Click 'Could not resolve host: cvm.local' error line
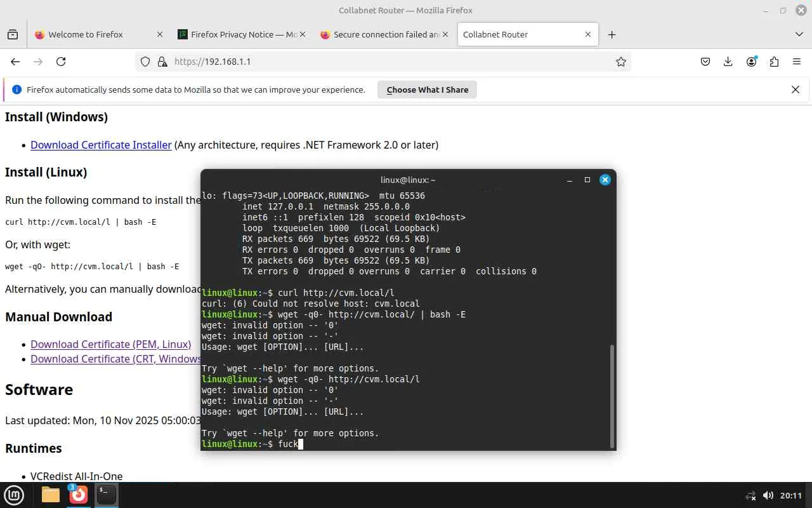This screenshot has width=812, height=508. (310, 304)
